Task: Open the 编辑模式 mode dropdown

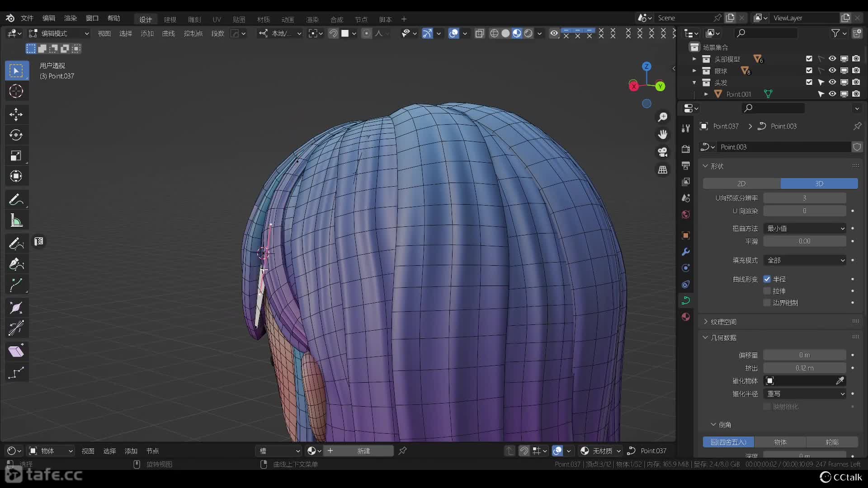Action: coord(59,33)
